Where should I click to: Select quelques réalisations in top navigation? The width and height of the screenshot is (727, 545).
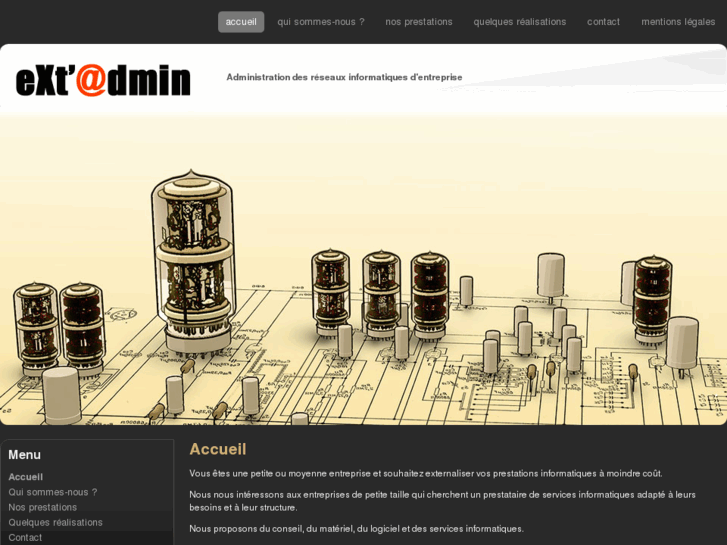[x=520, y=22]
